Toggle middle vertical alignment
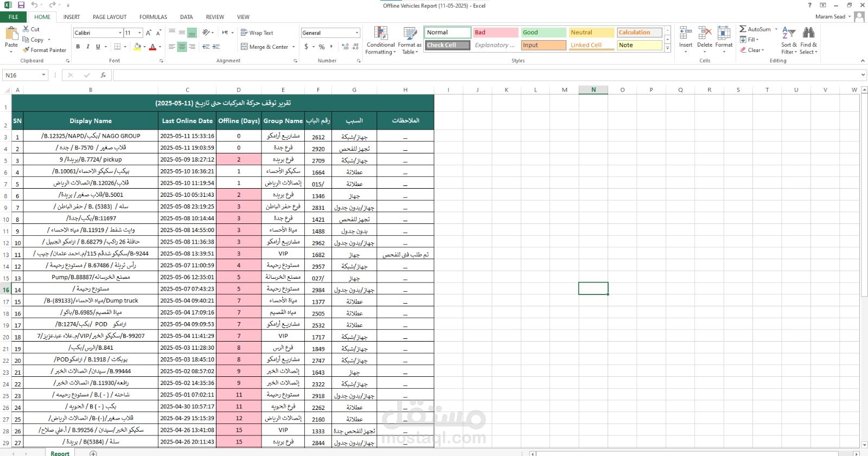This screenshot has width=868, height=456. pos(182,33)
